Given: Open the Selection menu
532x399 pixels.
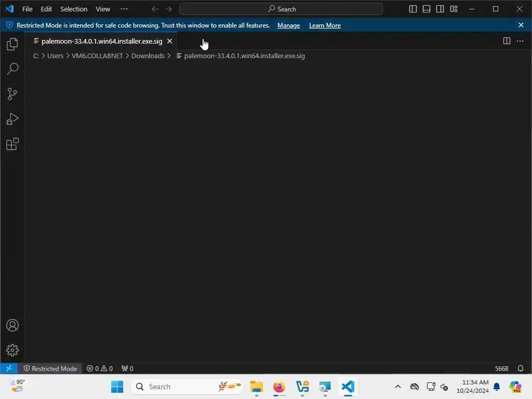Looking at the screenshot, I should point(74,9).
